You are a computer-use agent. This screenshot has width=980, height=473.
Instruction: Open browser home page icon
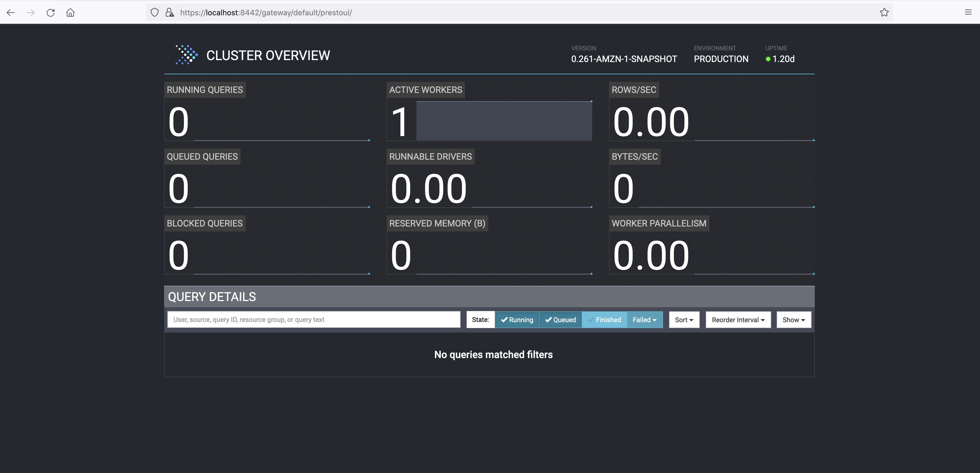click(x=70, y=13)
